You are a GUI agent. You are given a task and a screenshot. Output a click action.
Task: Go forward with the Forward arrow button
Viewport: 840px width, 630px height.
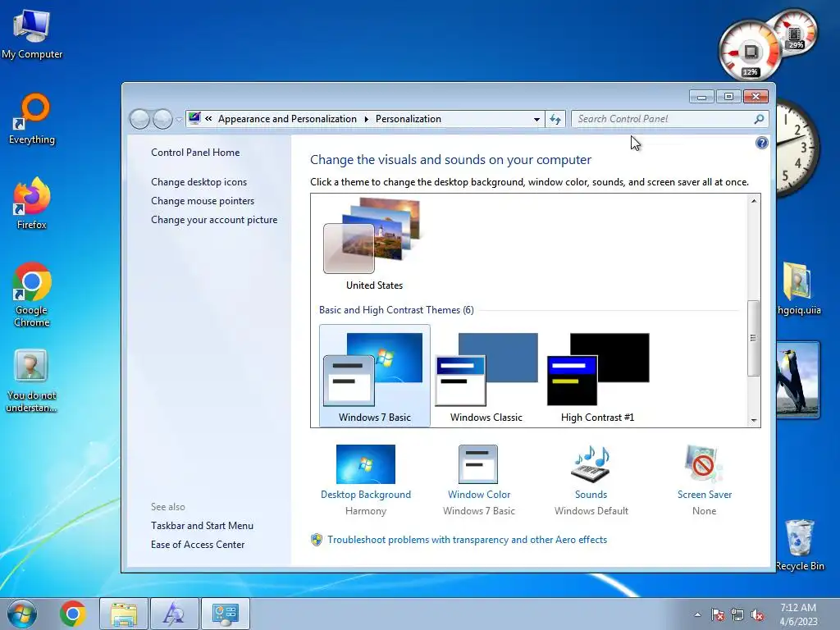point(162,119)
